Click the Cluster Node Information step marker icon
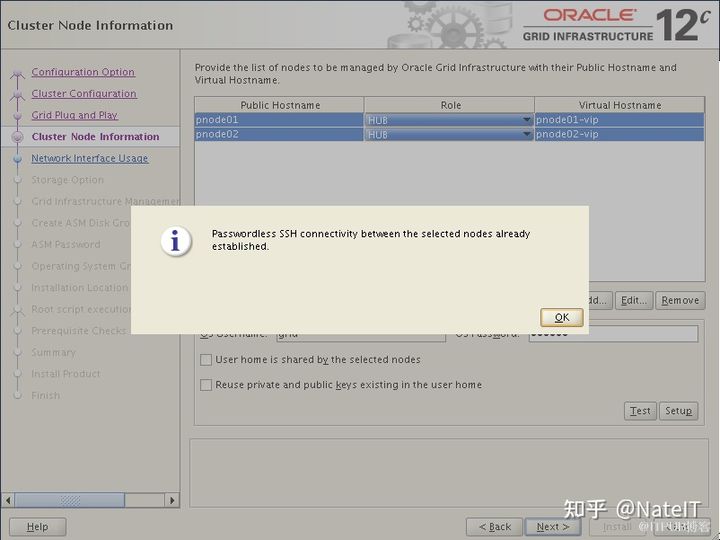The image size is (720, 540). [17, 137]
